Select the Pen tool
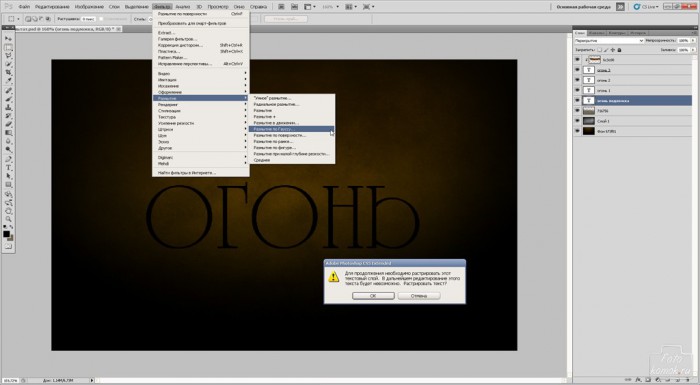The width and height of the screenshot is (700, 385). (x=8, y=159)
